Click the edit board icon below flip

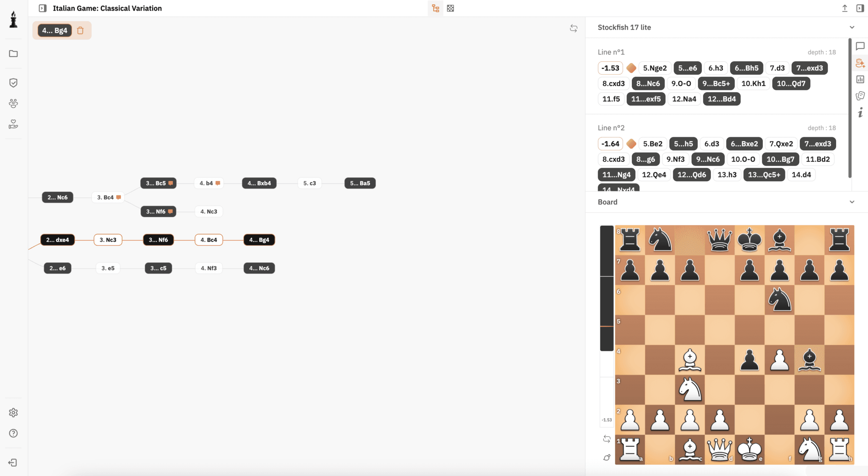click(x=607, y=457)
